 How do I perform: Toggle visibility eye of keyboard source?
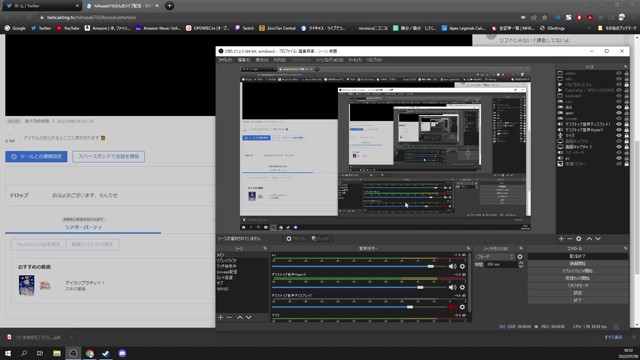pos(619,96)
